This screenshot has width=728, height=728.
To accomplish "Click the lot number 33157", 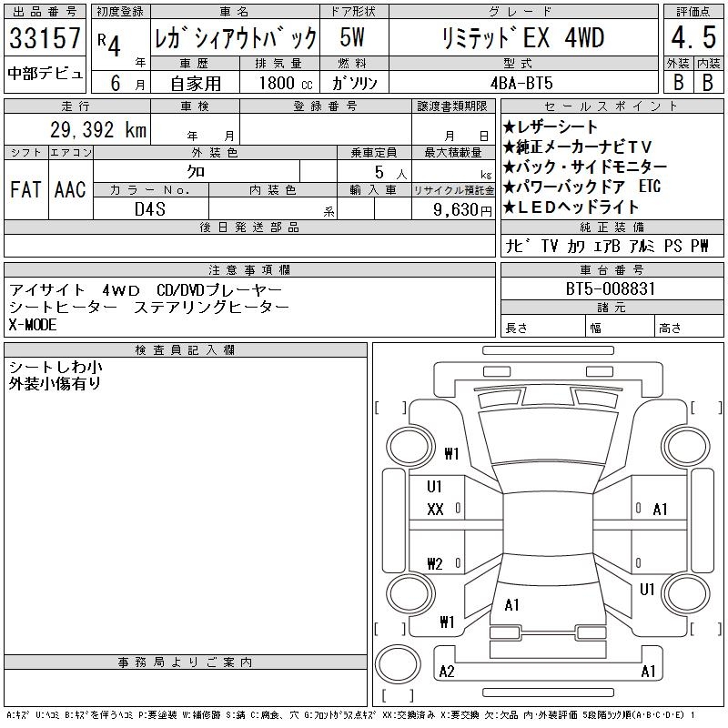I will pos(45,38).
